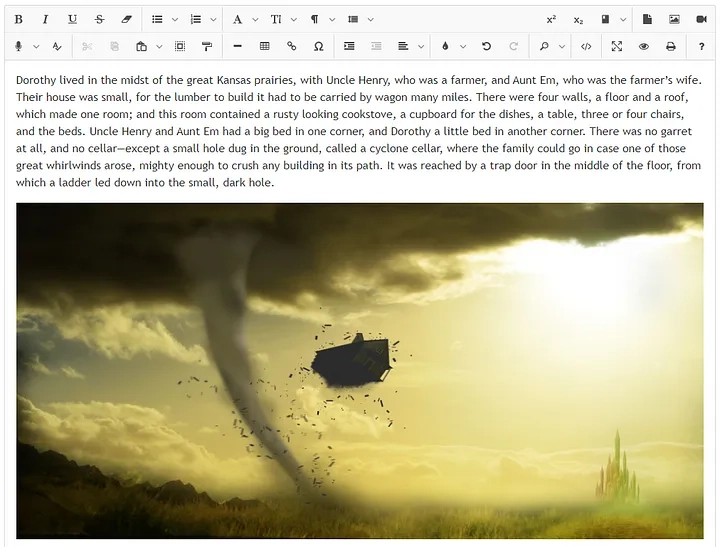Insert an image
The image size is (720, 547).
point(674,19)
